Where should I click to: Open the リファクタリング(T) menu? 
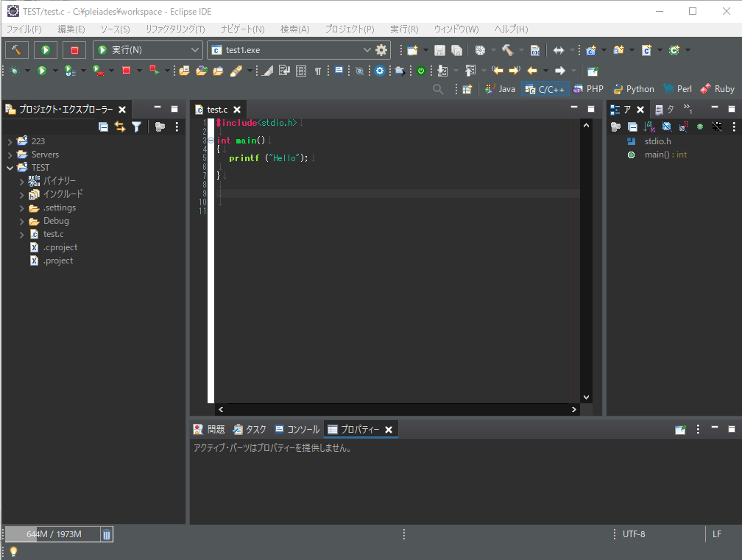pyautogui.click(x=175, y=29)
